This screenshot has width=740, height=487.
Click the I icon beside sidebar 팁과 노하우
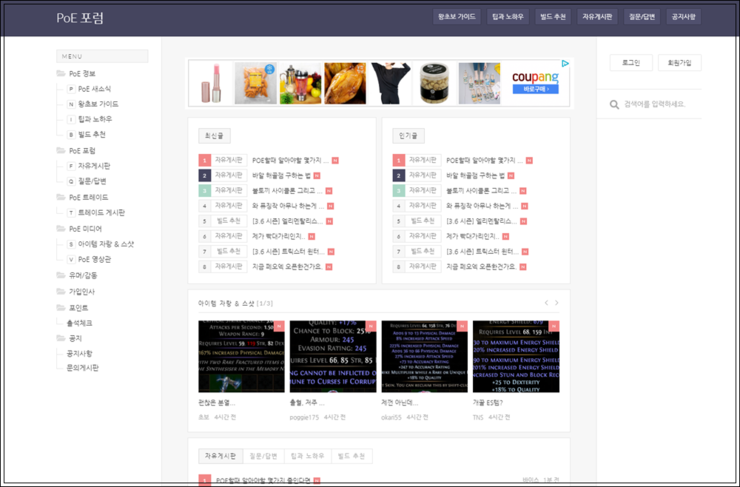(x=71, y=119)
